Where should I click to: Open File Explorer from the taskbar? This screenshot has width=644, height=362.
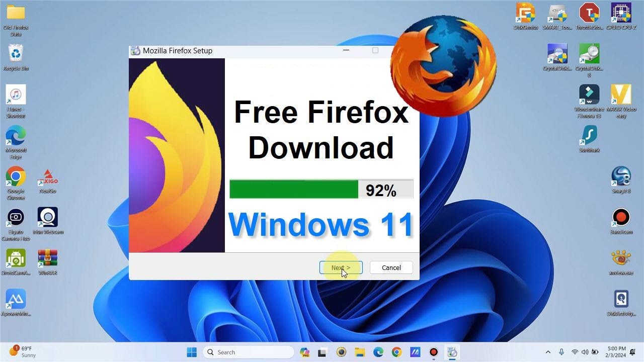point(359,352)
